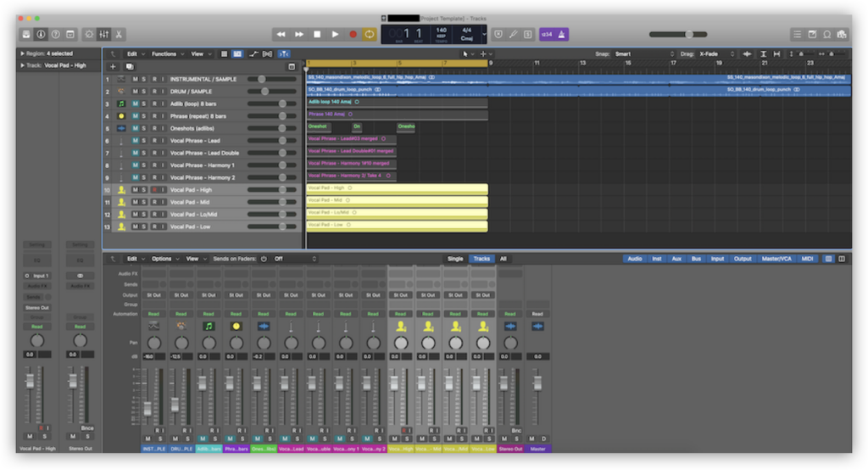The height and width of the screenshot is (470, 868).
Task: Switch Mixer to Tracks view
Action: pos(481,259)
